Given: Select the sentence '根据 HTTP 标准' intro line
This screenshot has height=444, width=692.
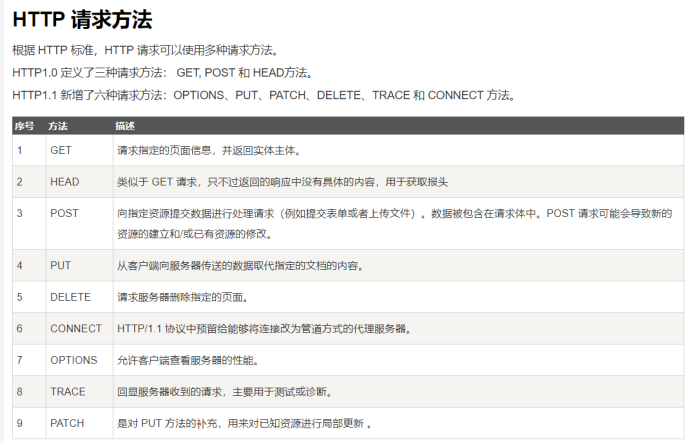Looking at the screenshot, I should click(145, 50).
